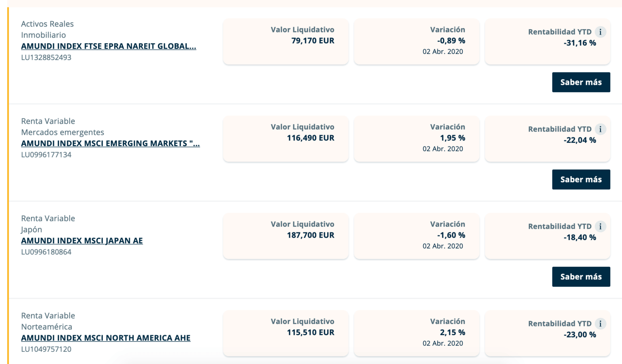Viewport: 622px width, 364px height.
Task: Select the Valor Liquidativo showing 115,510 EUR
Action: (286, 333)
